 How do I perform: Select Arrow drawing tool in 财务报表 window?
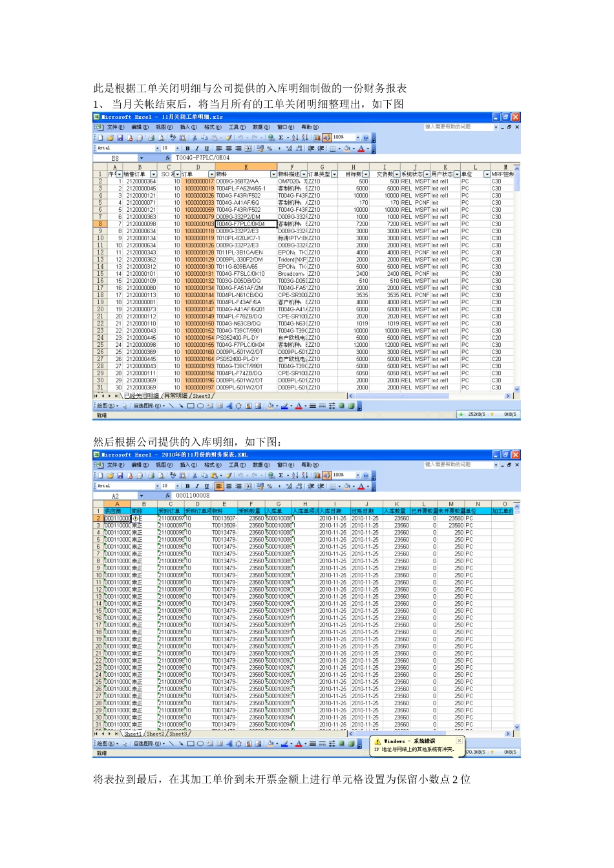point(181,743)
